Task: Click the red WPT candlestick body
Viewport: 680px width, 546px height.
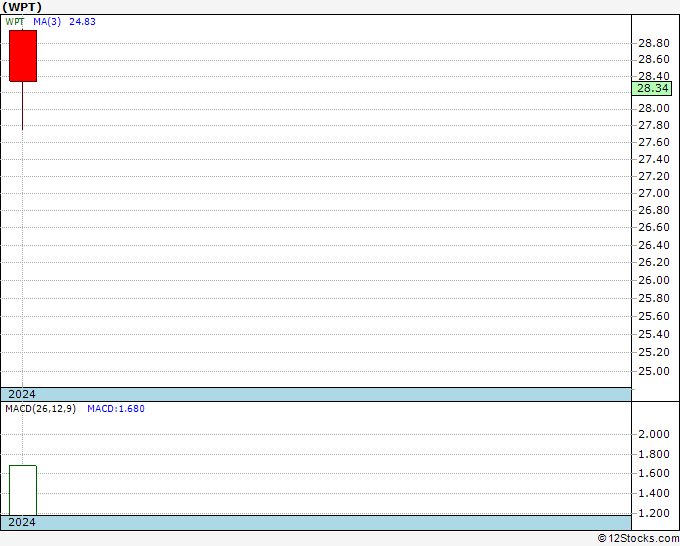Action: 23,56
